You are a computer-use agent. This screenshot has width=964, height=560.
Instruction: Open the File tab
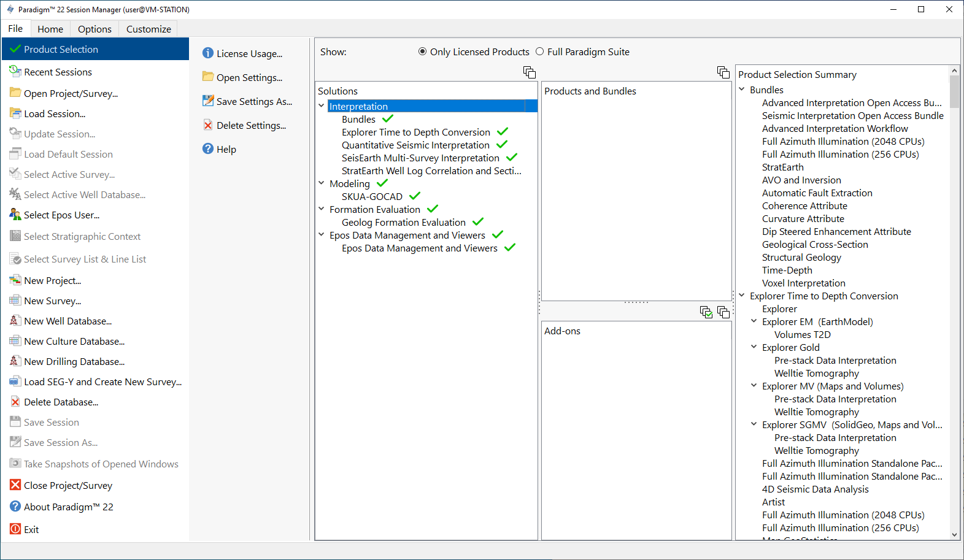(15, 28)
